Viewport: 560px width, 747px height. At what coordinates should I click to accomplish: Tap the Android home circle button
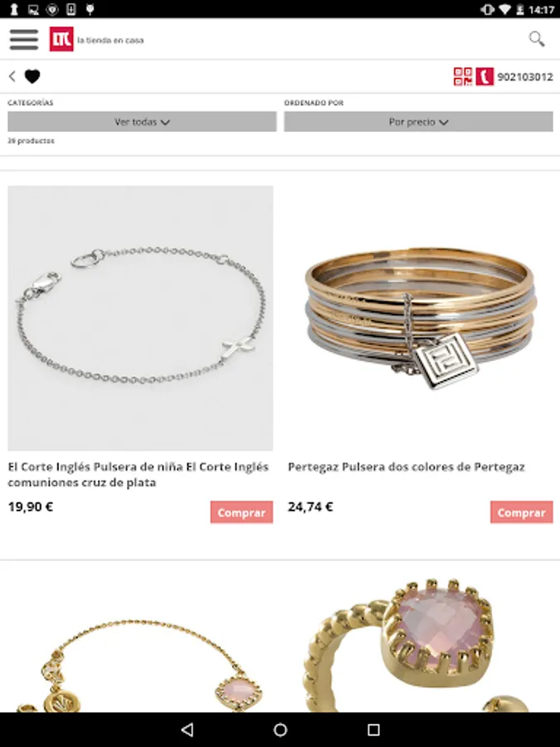pyautogui.click(x=280, y=730)
